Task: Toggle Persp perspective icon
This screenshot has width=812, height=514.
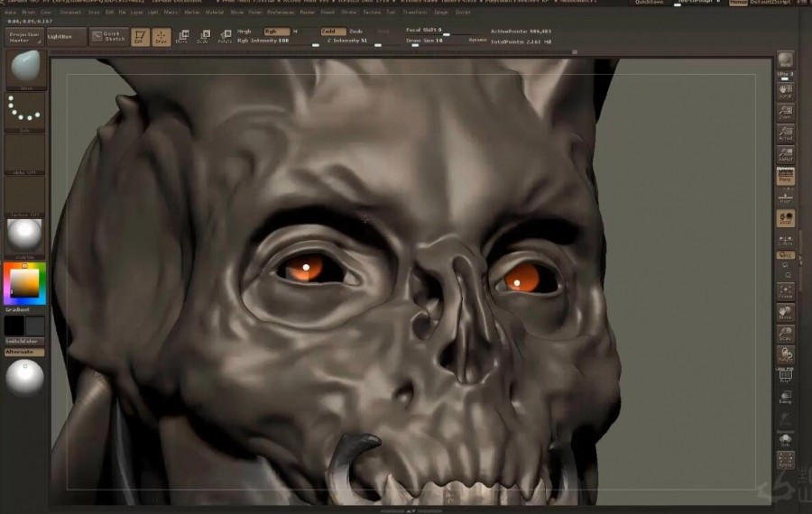Action: tap(786, 176)
